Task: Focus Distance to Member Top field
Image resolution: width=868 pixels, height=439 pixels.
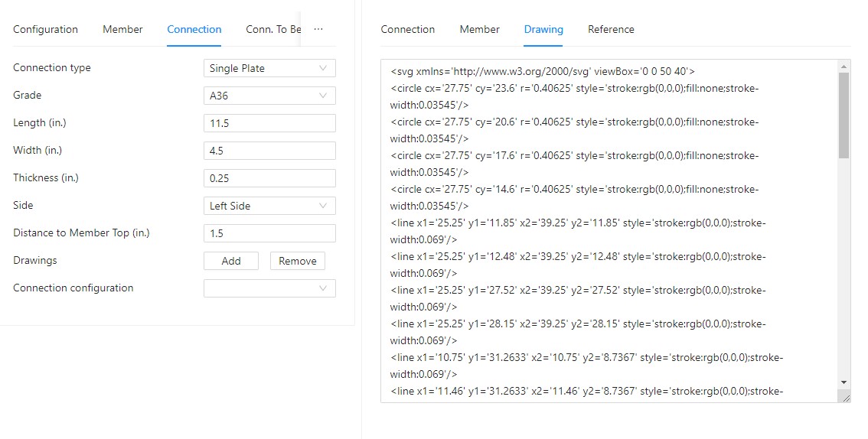Action: (x=269, y=233)
